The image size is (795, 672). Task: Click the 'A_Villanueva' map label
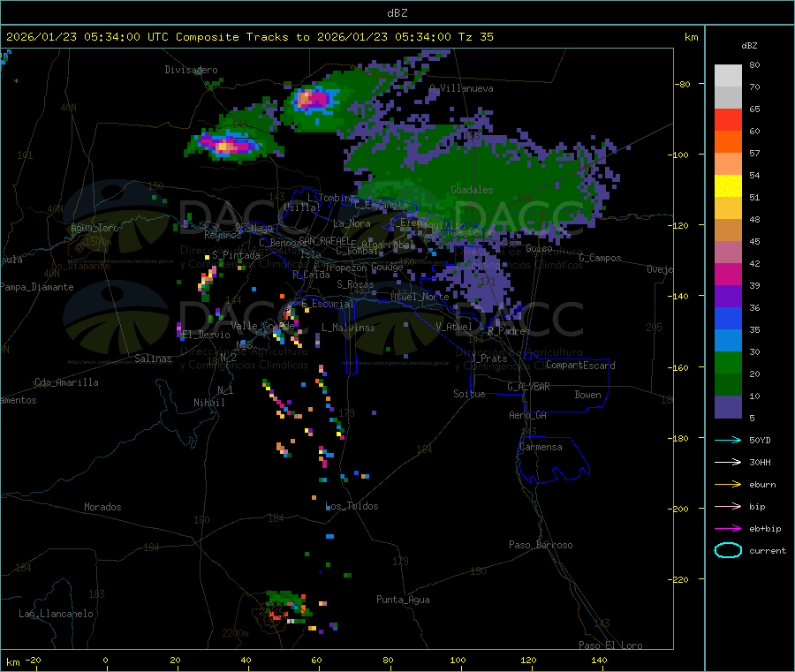[461, 88]
